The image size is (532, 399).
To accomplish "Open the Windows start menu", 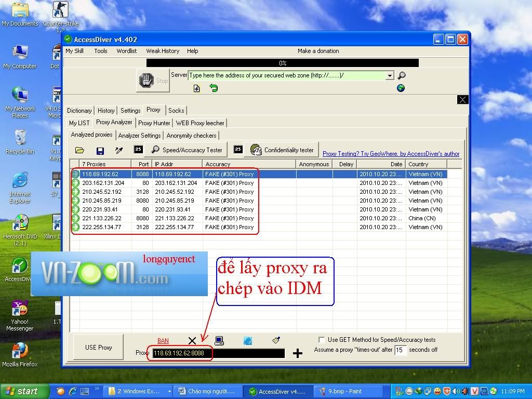I will point(24,392).
